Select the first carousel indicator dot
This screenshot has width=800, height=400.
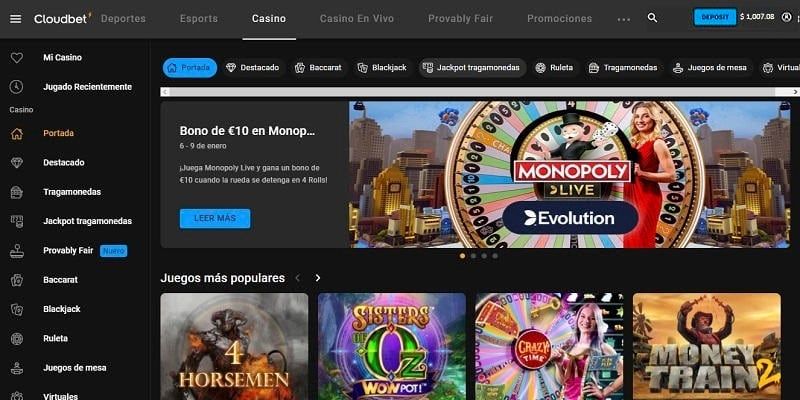tap(463, 256)
